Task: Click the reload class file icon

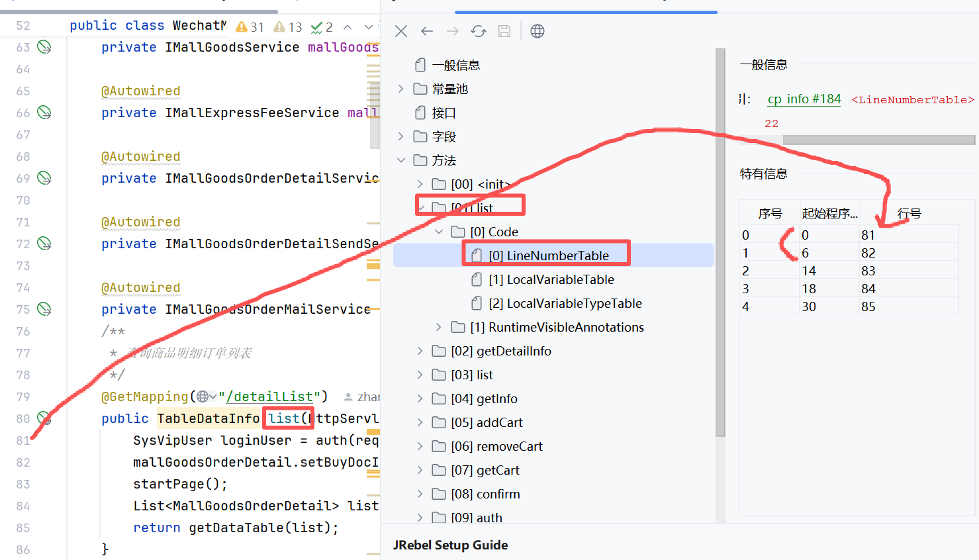Action: pos(479,31)
